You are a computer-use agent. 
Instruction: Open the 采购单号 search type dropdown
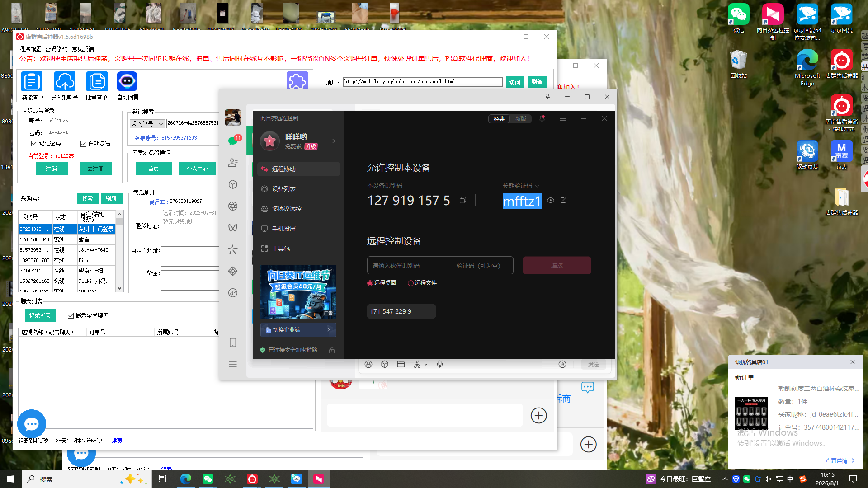click(x=147, y=123)
